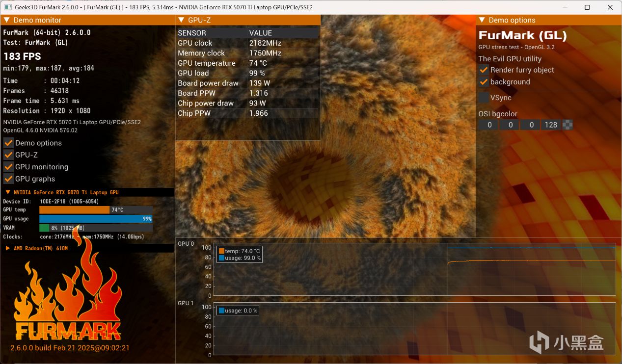Click the build Feb 21 2025 version text
Viewport: 622px width, 364px height.
click(70, 348)
